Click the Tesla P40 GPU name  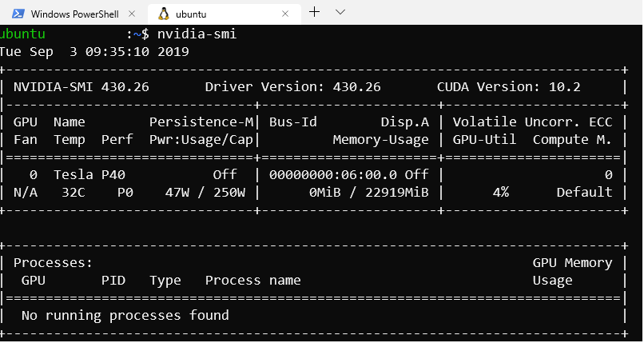click(x=89, y=174)
